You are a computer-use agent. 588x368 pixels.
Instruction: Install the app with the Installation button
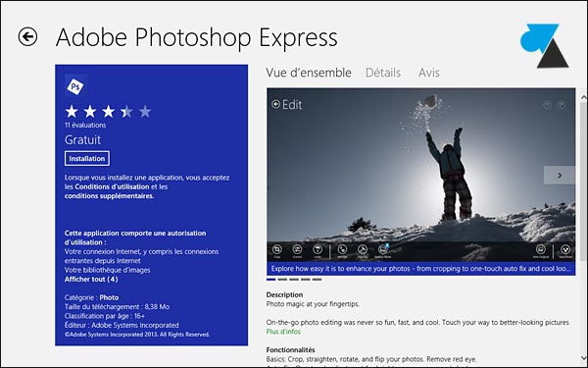coord(87,158)
